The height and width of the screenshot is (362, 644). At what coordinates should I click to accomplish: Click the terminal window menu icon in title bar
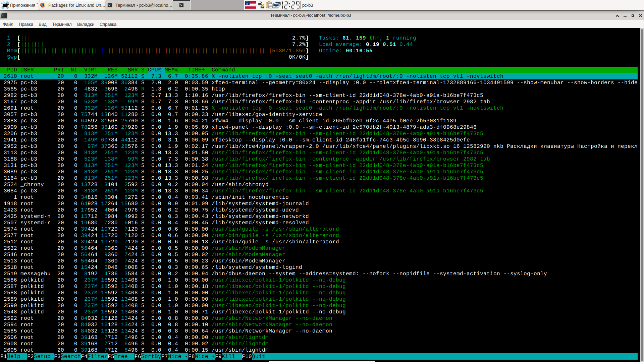4,15
